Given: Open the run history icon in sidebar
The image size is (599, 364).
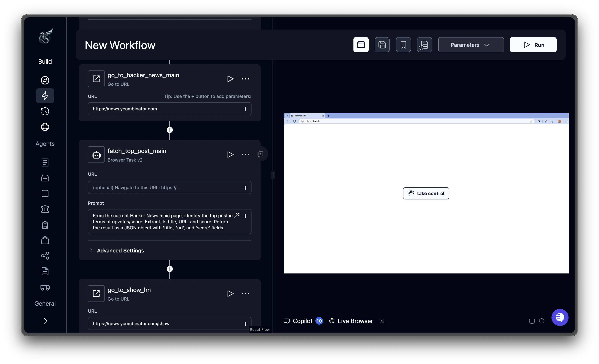Looking at the screenshot, I should point(45,111).
